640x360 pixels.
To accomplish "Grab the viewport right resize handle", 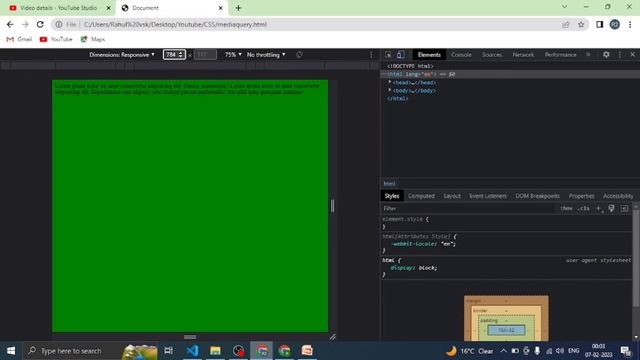I will coord(332,206).
